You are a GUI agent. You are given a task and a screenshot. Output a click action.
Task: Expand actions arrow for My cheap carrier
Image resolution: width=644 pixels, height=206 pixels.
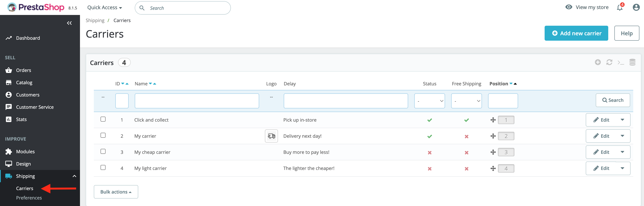click(x=622, y=152)
